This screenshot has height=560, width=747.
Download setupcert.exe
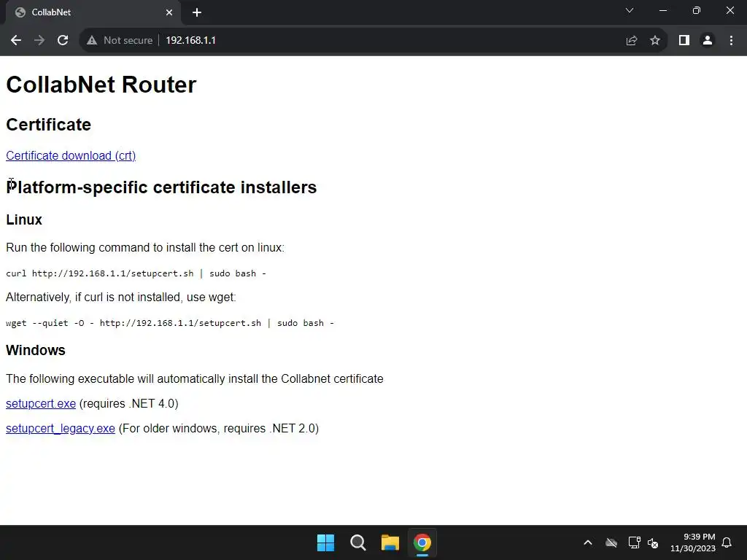[41, 403]
